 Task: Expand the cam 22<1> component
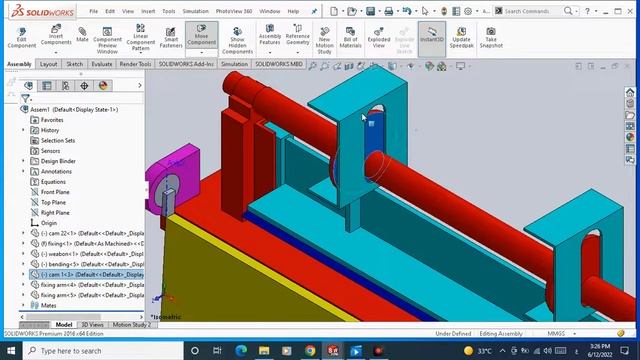[23, 233]
